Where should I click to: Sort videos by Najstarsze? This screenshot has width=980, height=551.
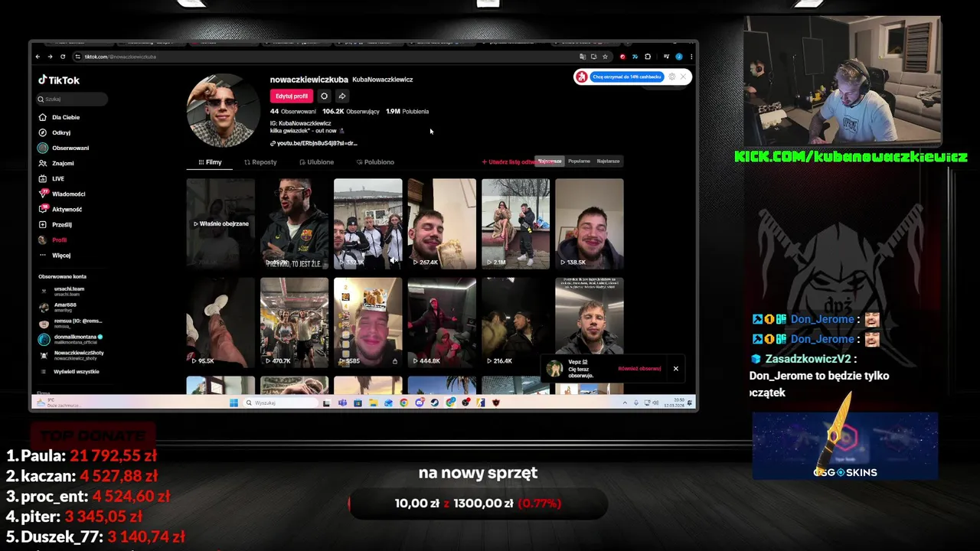[x=609, y=161]
